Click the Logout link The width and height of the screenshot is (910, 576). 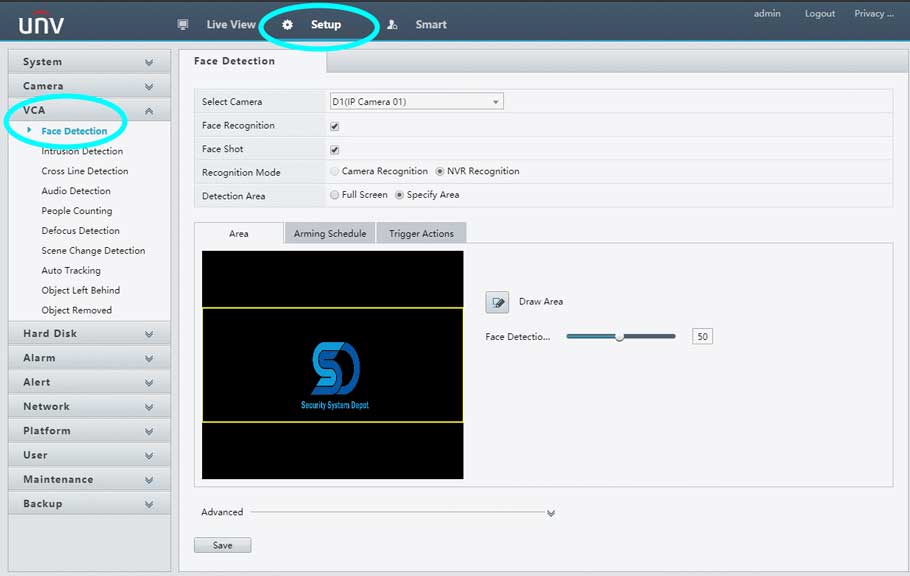pyautogui.click(x=820, y=14)
